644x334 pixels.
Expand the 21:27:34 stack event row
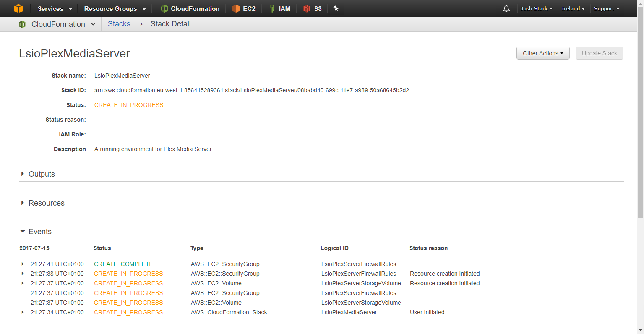point(23,312)
